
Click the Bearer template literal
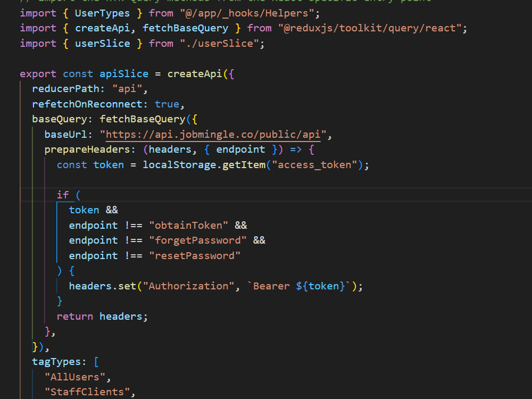click(299, 286)
